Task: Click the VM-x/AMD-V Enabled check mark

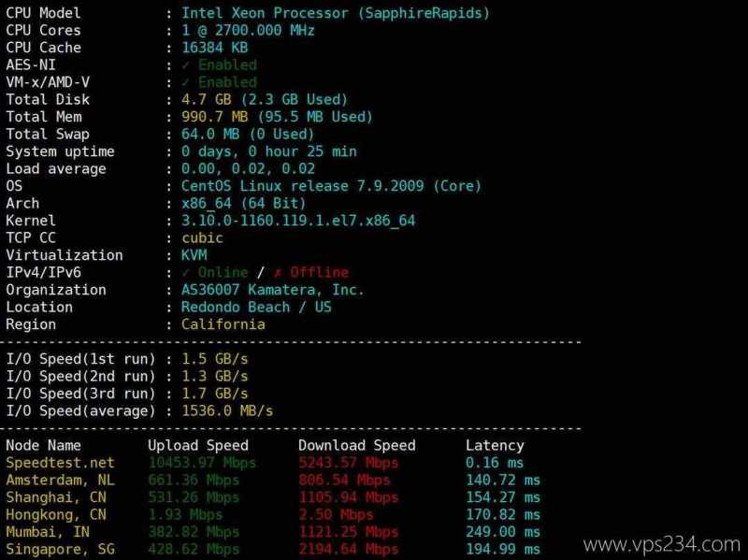Action: pos(186,82)
